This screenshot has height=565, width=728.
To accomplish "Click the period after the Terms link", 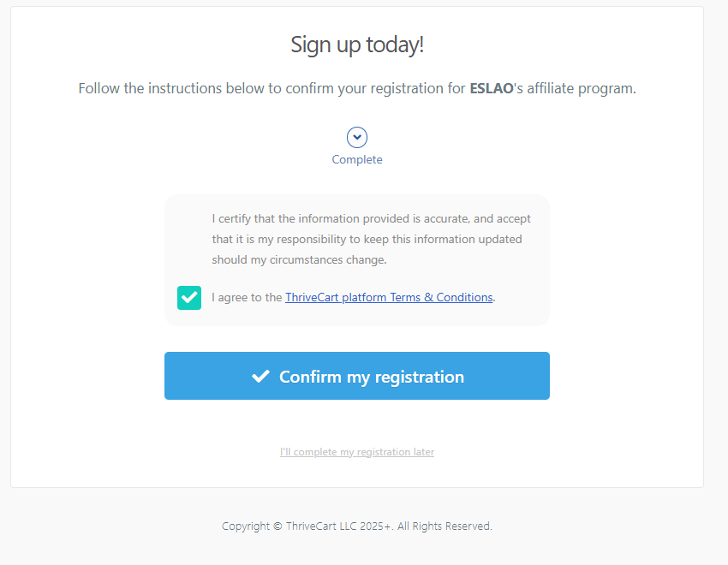I will pyautogui.click(x=495, y=299).
